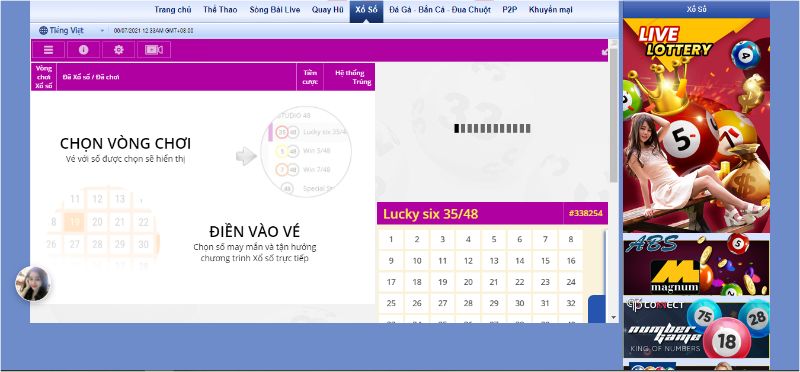This screenshot has width=800, height=372.
Task: Choose number 18 in the Lucky six panel
Action: click(x=417, y=282)
